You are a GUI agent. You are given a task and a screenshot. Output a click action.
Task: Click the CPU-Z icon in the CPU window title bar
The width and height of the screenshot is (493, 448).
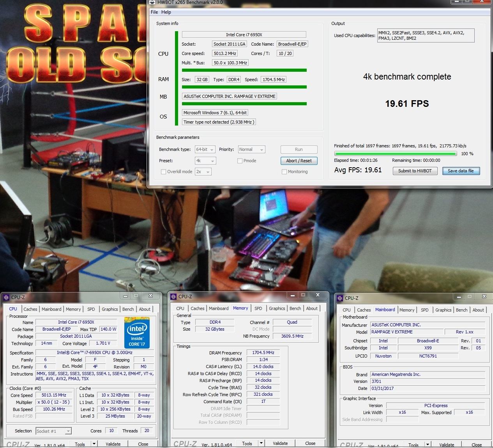6,297
